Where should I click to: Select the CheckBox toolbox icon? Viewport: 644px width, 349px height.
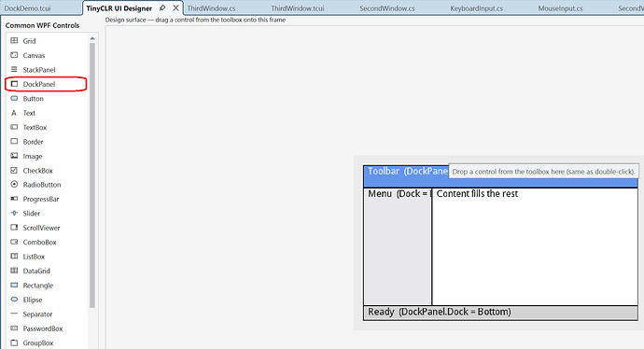14,170
